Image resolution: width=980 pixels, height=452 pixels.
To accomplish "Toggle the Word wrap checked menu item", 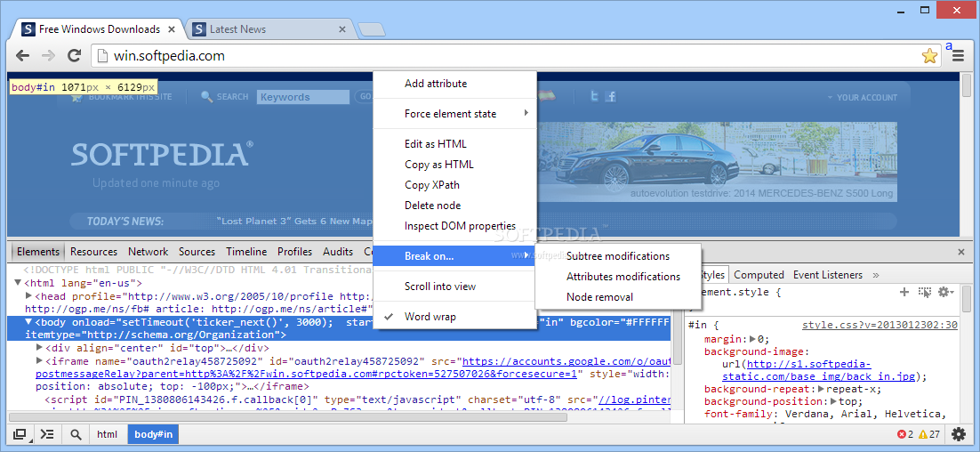I will pyautogui.click(x=455, y=317).
